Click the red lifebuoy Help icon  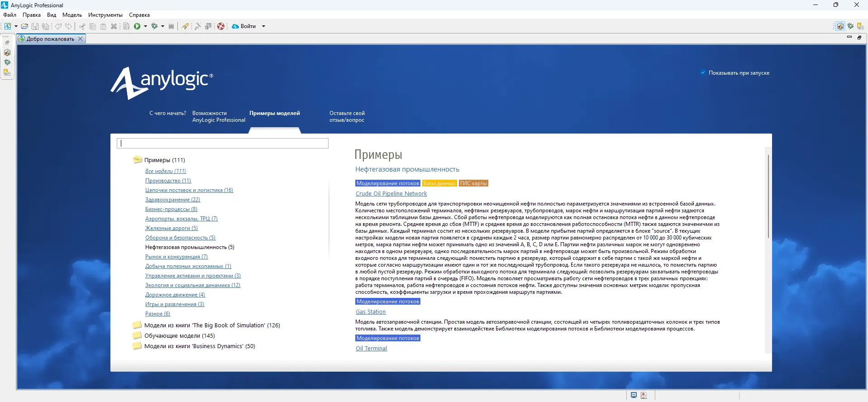221,26
